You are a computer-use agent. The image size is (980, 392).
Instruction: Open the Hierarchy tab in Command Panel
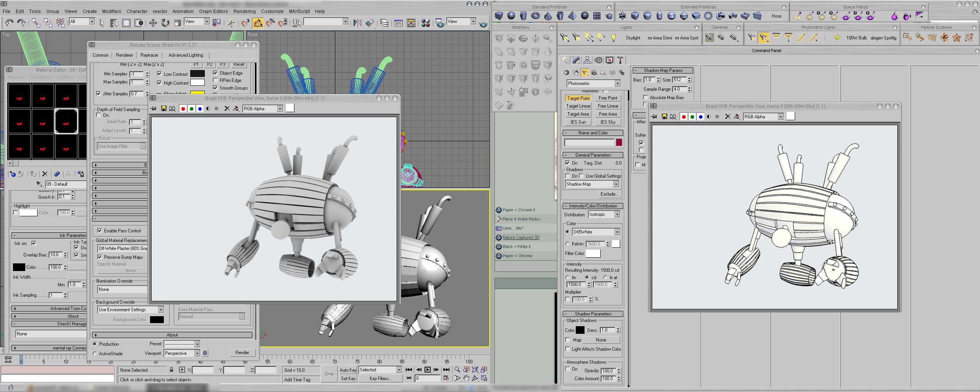(587, 60)
